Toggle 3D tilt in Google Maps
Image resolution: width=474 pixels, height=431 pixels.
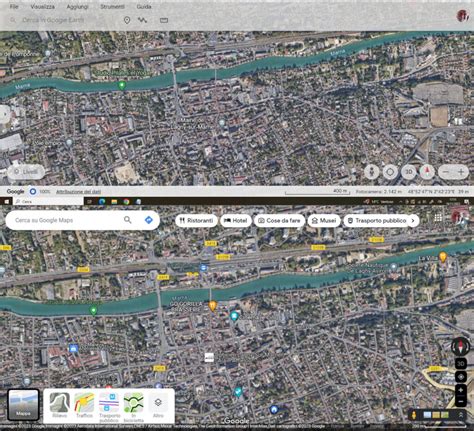[x=461, y=363]
